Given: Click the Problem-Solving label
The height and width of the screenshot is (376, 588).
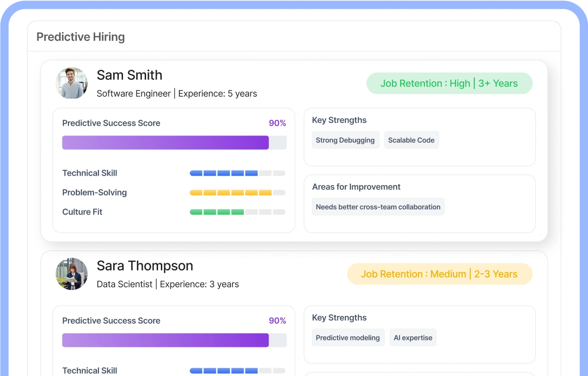Looking at the screenshot, I should 94,192.
